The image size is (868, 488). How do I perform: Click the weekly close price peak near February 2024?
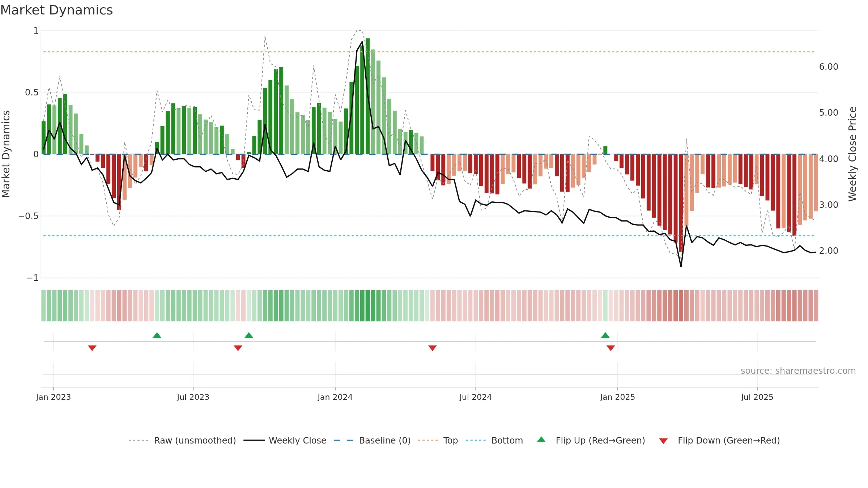coord(362,42)
